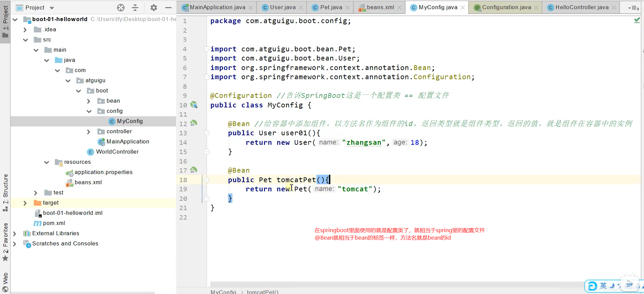Expand External Libraries node

click(15, 234)
